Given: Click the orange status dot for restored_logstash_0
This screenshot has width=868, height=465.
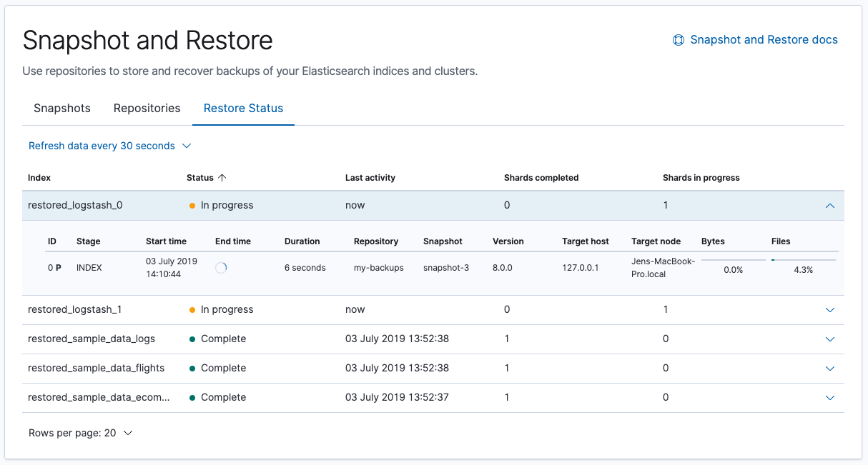Looking at the screenshot, I should [x=192, y=206].
